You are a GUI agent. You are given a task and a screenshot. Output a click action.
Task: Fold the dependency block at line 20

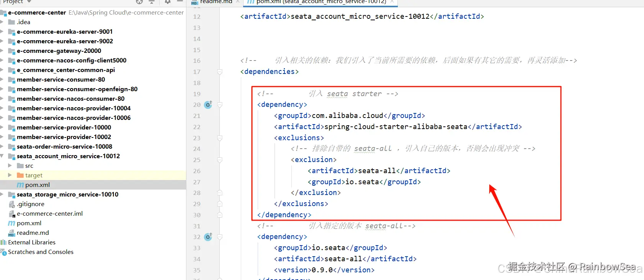pyautogui.click(x=220, y=105)
